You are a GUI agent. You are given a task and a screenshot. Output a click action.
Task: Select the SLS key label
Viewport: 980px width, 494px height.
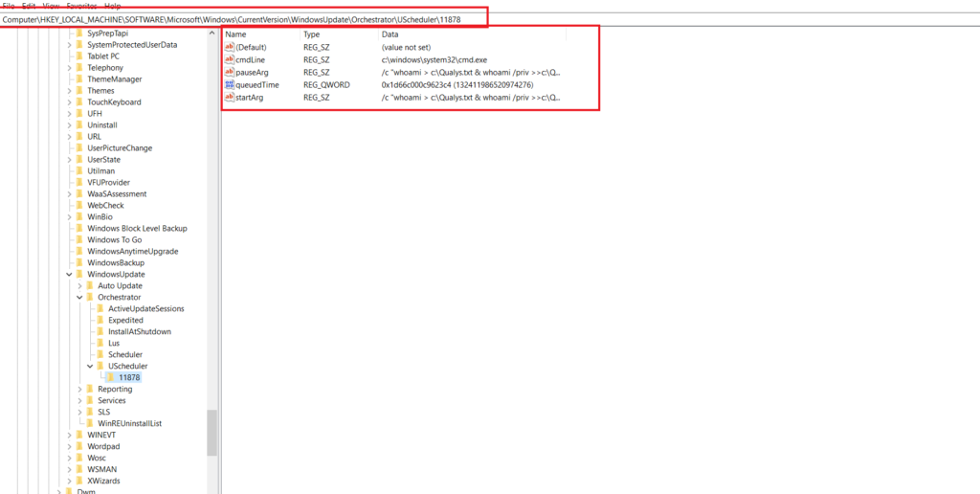[x=103, y=412]
